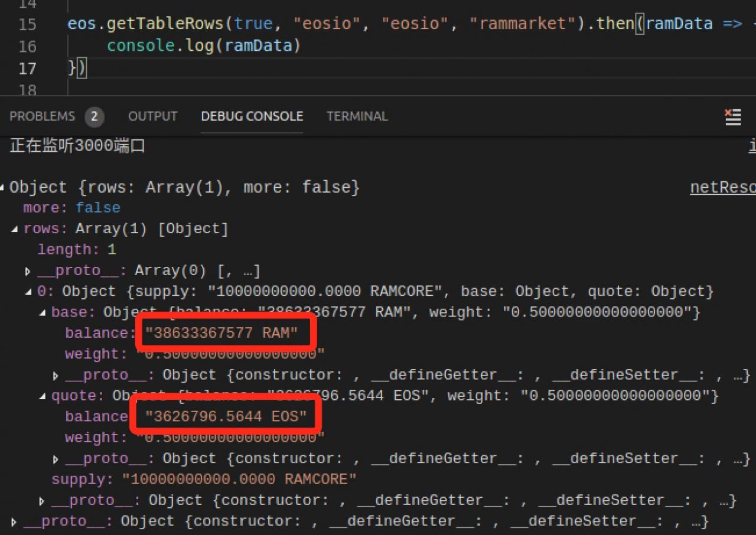Collapse the base: Object node
Image resolution: width=756 pixels, height=535 pixels.
42,312
